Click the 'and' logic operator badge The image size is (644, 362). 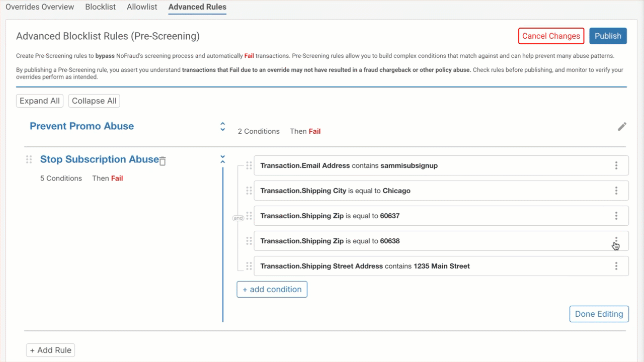click(x=238, y=218)
